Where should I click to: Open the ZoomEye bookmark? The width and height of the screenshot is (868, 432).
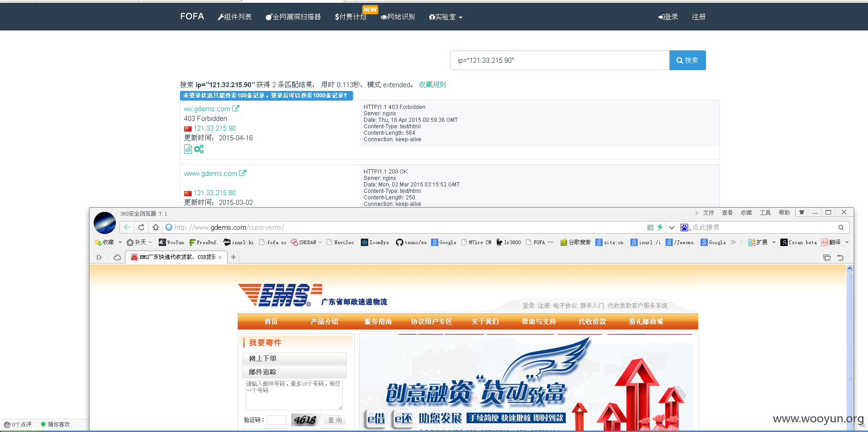[375, 242]
